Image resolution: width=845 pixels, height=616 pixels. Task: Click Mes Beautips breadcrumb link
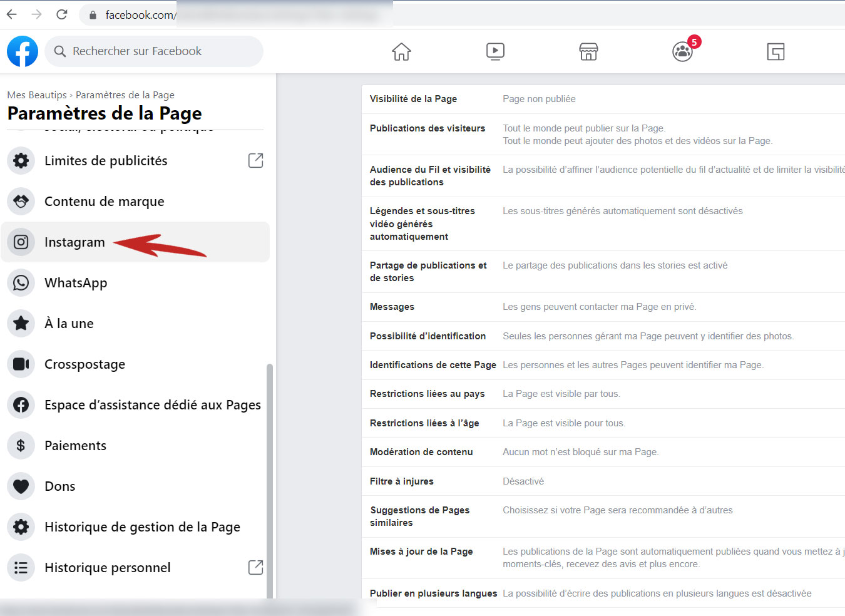(37, 95)
